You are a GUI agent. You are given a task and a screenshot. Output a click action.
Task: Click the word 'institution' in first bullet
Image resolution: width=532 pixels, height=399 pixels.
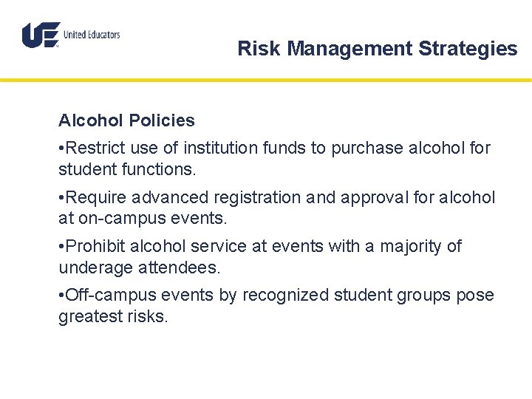220,148
